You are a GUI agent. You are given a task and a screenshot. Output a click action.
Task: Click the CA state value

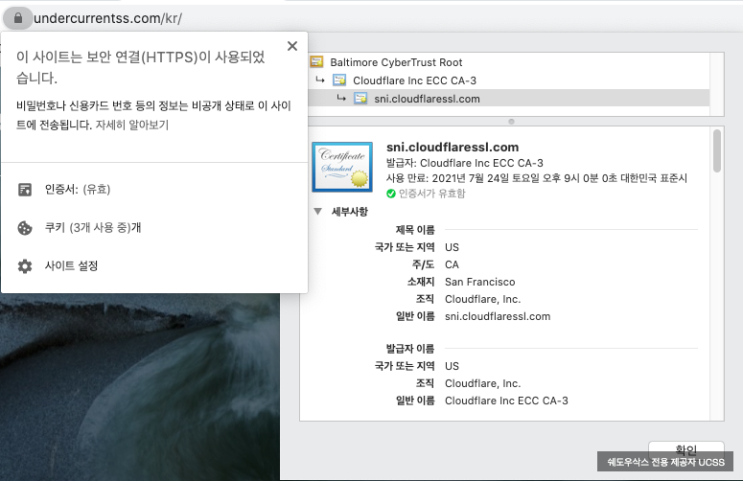[452, 264]
